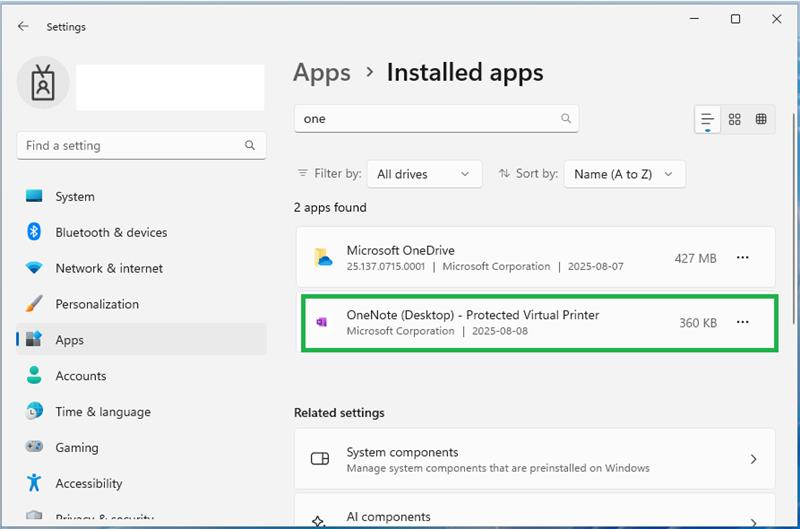This screenshot has width=800, height=529.
Task: Click the Personalization paintbrush icon
Action: pyautogui.click(x=34, y=304)
